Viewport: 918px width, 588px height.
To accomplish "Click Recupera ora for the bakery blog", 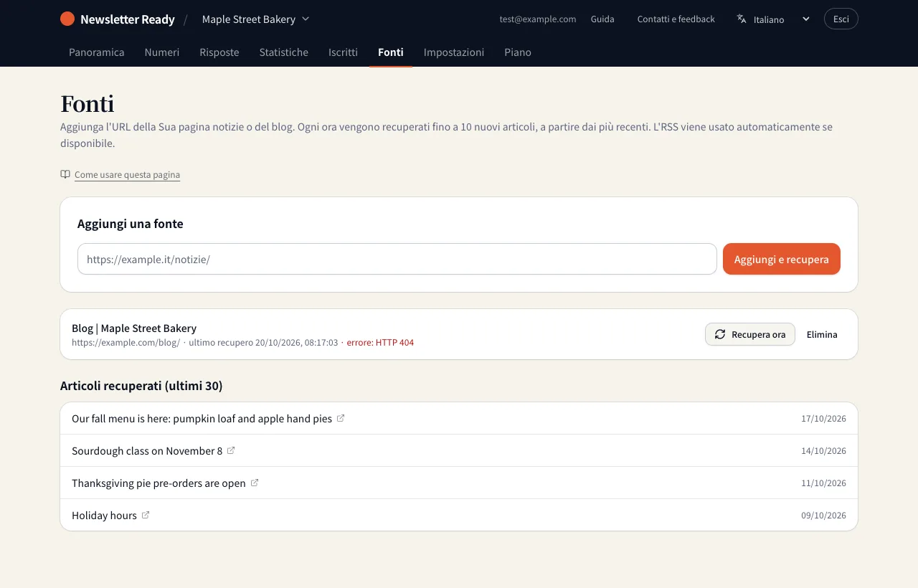I will point(750,334).
